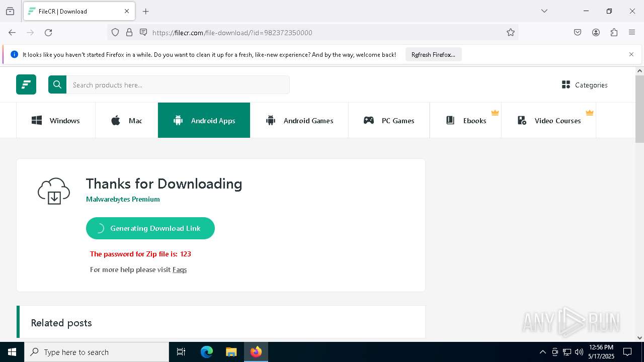
Task: Open the site permissions icon in address bar
Action: [x=143, y=33]
